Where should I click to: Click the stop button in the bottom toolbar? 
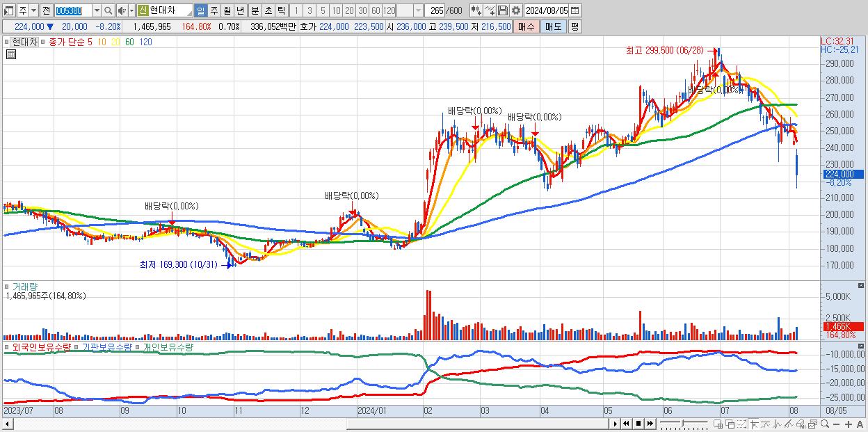(x=638, y=424)
